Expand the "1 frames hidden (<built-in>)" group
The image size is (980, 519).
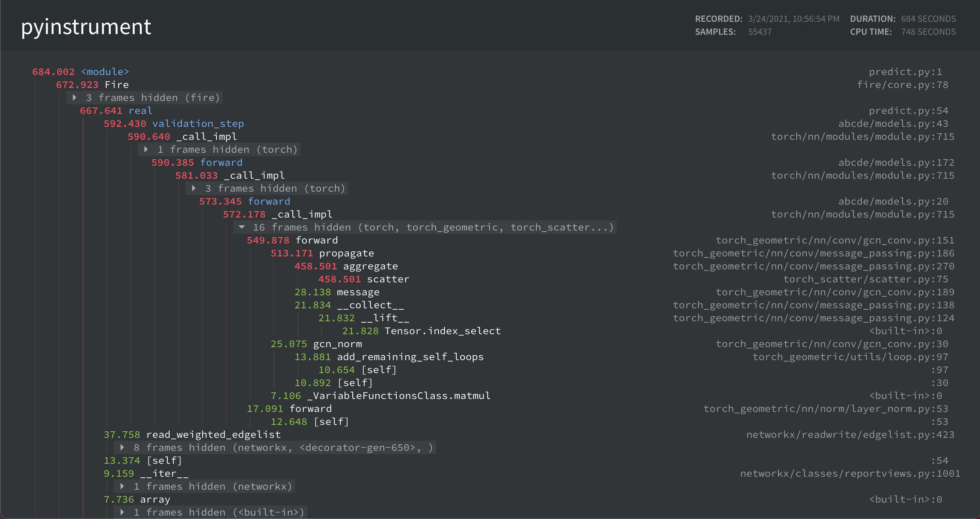122,512
